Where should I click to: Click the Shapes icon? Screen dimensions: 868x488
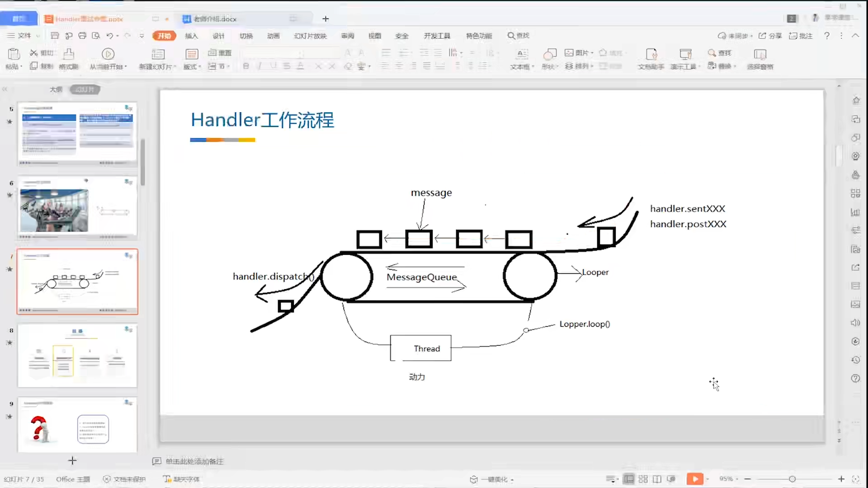[550, 54]
